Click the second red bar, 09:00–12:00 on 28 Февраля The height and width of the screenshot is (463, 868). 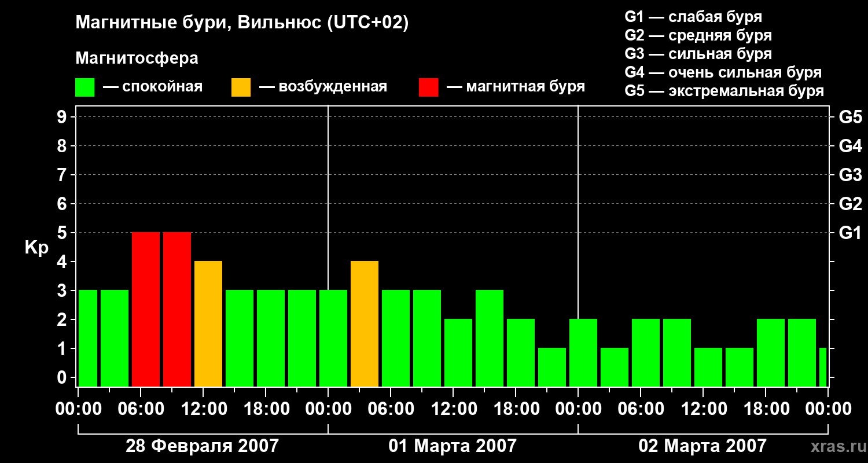[x=177, y=310]
